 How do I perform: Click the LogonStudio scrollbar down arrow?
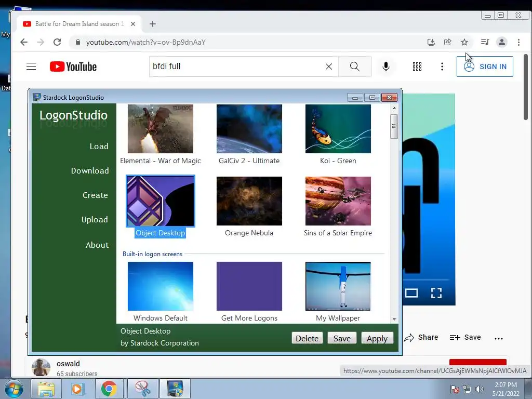click(x=394, y=320)
